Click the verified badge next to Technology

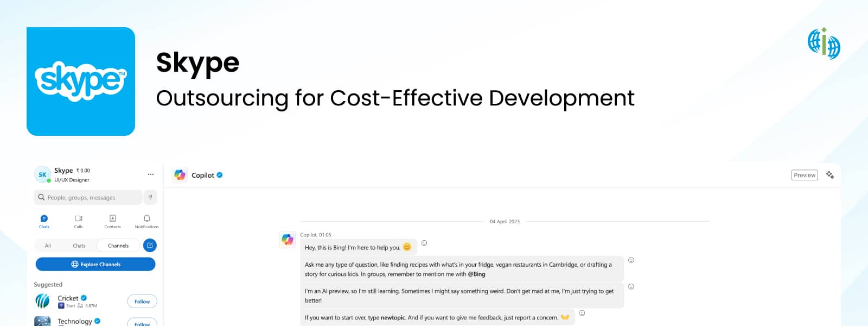tap(98, 321)
